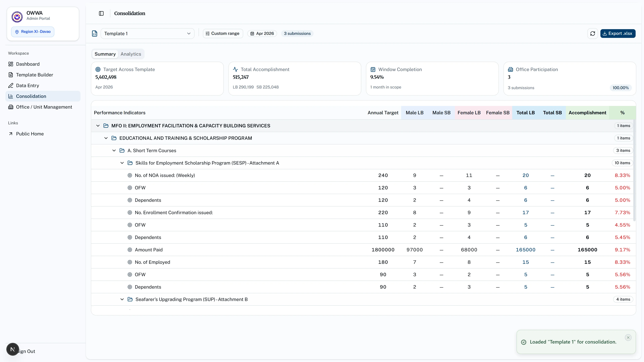This screenshot has width=644, height=362.
Task: Click the Dashboard grid icon
Action: pyautogui.click(x=11, y=64)
